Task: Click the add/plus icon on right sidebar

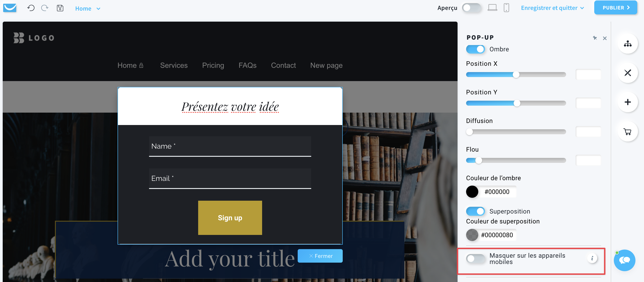Action: click(x=628, y=102)
